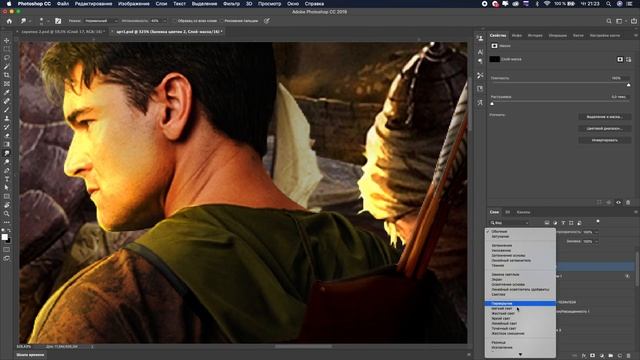
Task: Choose 'Умножение' blend mode
Action: click(501, 251)
